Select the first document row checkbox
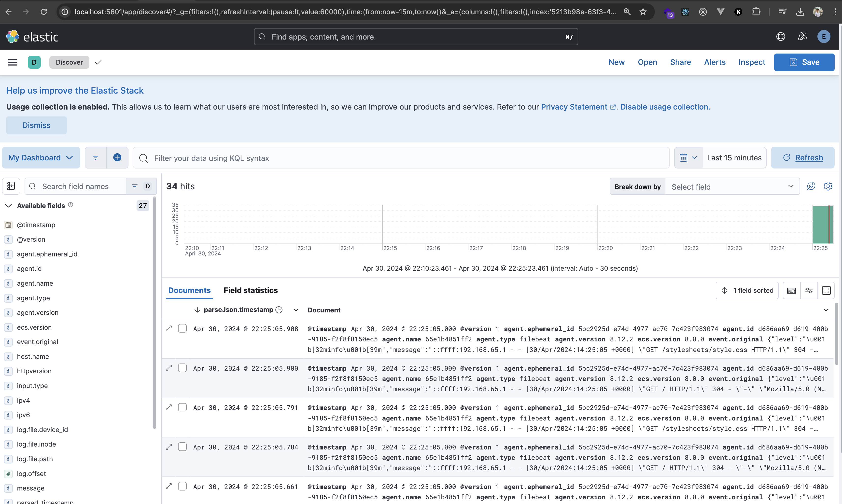Screen dimensions: 842x504 coord(182,328)
